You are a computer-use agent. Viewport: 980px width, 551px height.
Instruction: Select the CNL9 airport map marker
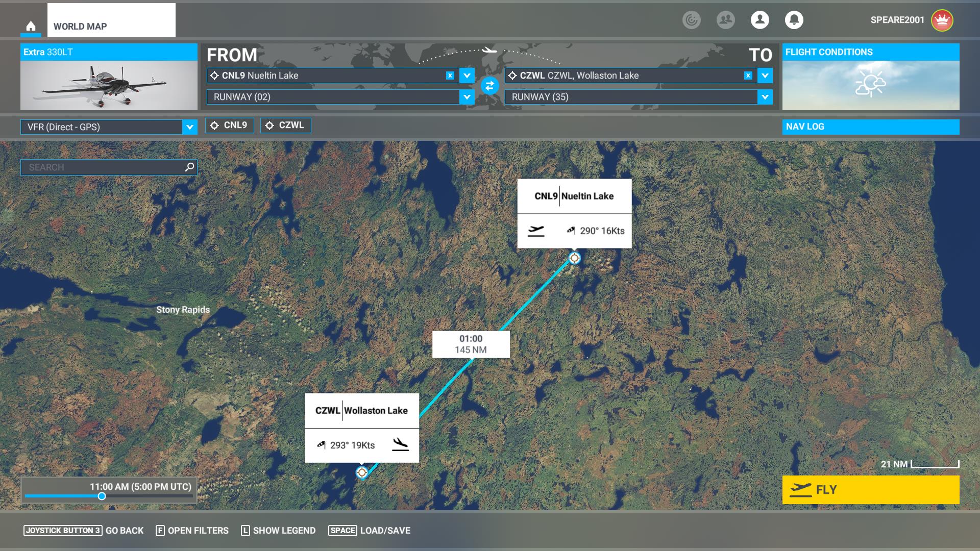click(574, 258)
